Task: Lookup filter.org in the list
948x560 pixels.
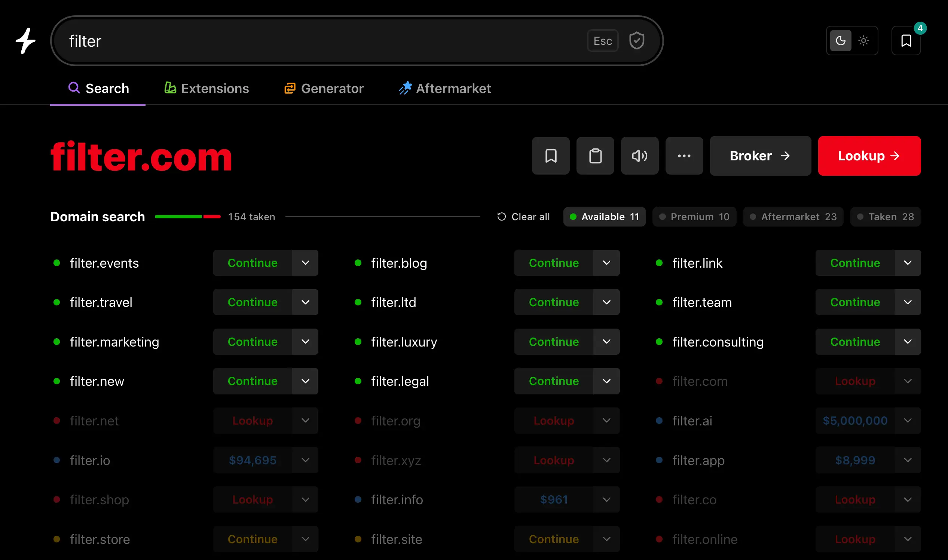Action: point(553,421)
